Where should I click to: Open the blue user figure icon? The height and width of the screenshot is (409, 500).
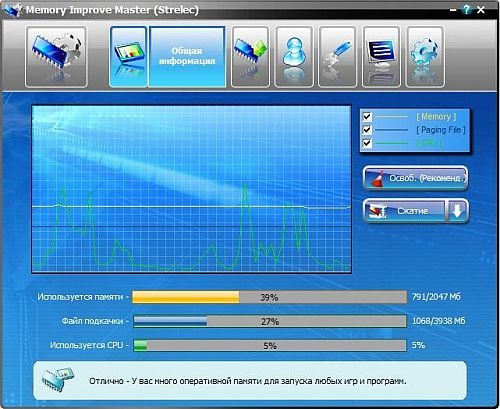tap(294, 57)
